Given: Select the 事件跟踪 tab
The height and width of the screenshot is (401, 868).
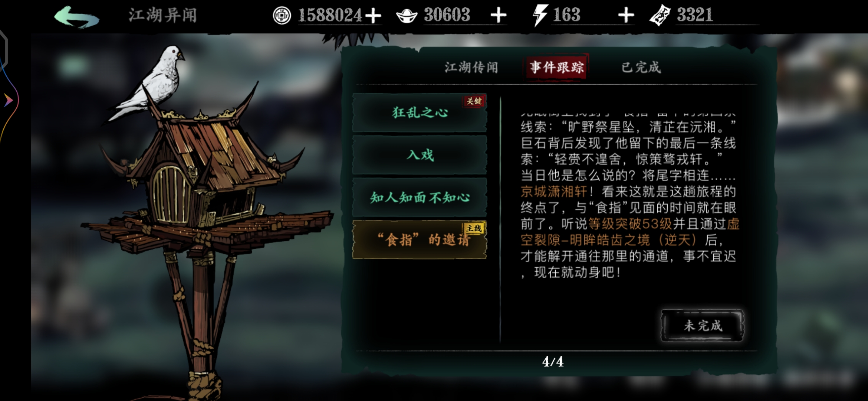Looking at the screenshot, I should pyautogui.click(x=557, y=67).
